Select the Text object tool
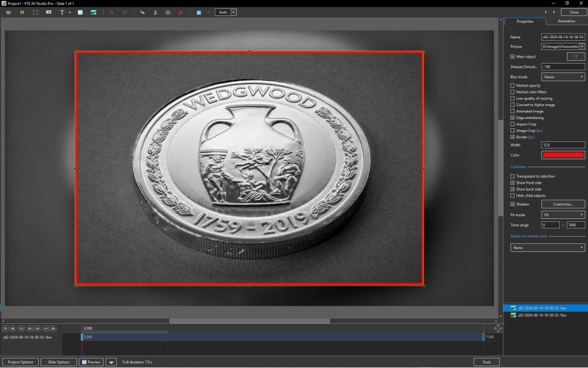588x368 pixels. (62, 12)
